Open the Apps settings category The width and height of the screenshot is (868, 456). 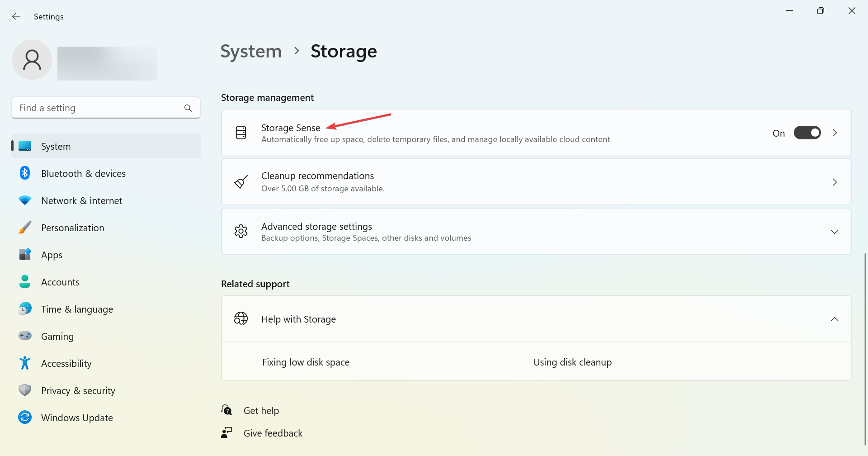coord(52,255)
